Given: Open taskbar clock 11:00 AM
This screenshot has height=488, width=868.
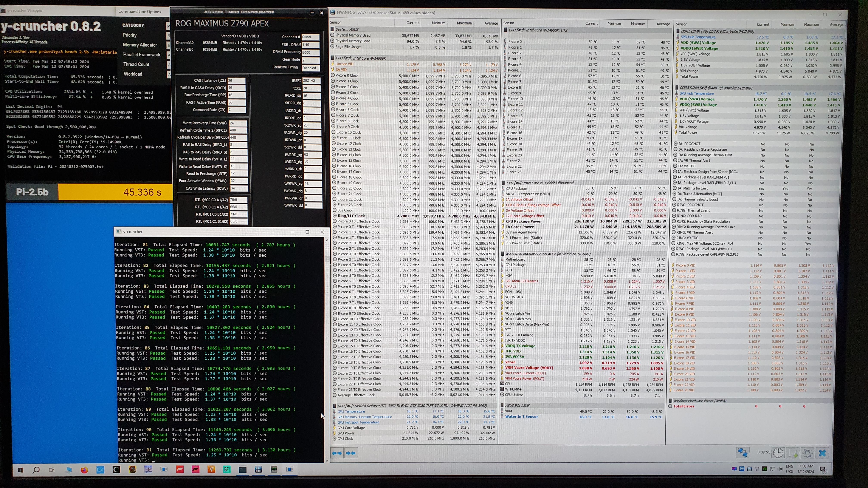Looking at the screenshot, I should [x=806, y=469].
